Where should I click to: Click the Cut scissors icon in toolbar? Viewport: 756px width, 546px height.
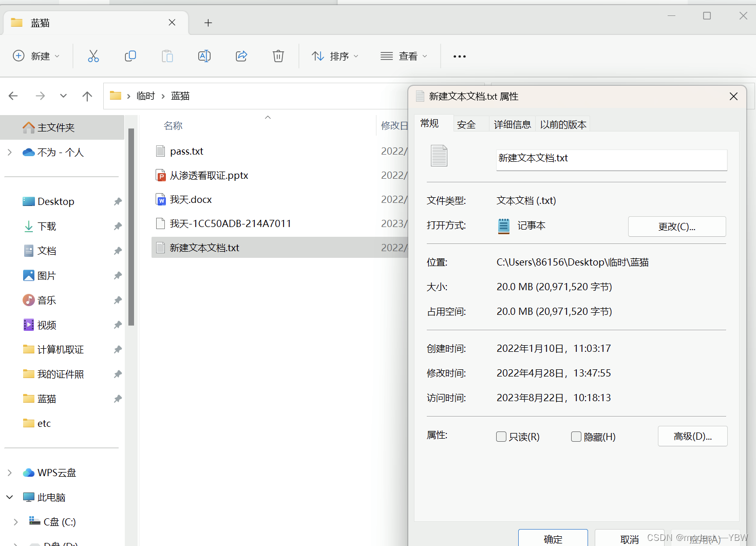pyautogui.click(x=93, y=56)
